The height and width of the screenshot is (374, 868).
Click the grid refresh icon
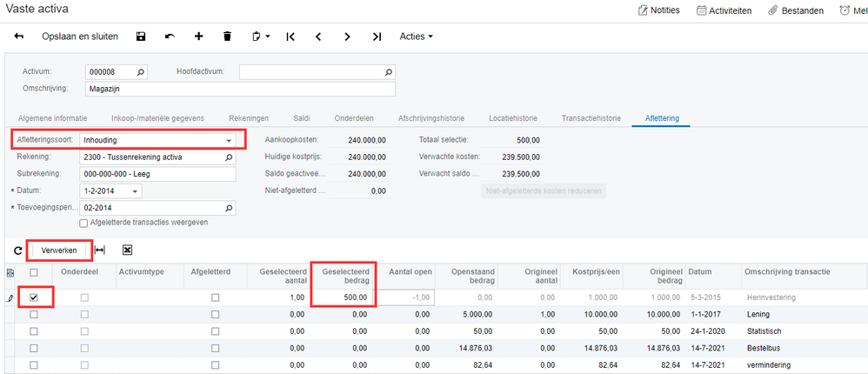(18, 250)
